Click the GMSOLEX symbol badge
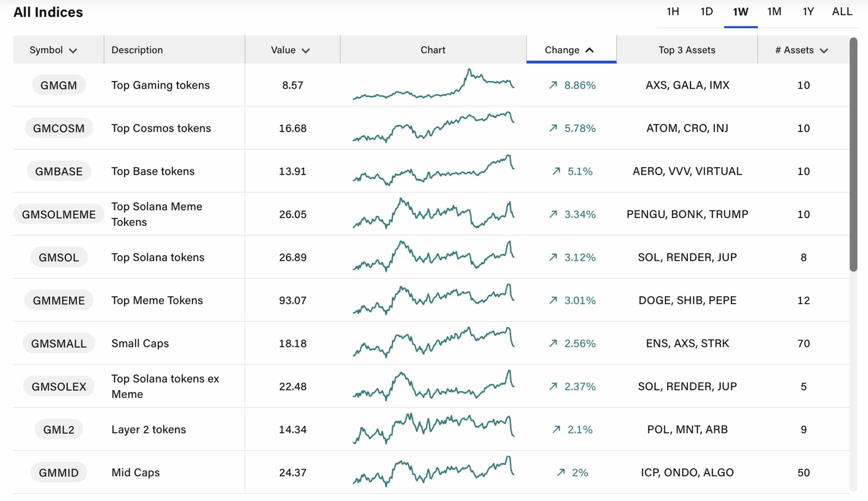Screen dimensions: 868x501 (x=58, y=386)
